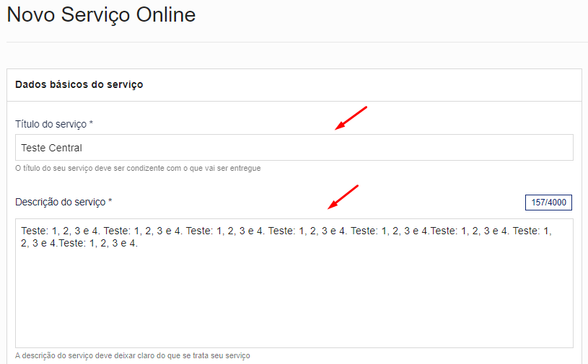588x364 pixels.
Task: Click the "Novo Serviço Online" page heading
Action: (101, 15)
